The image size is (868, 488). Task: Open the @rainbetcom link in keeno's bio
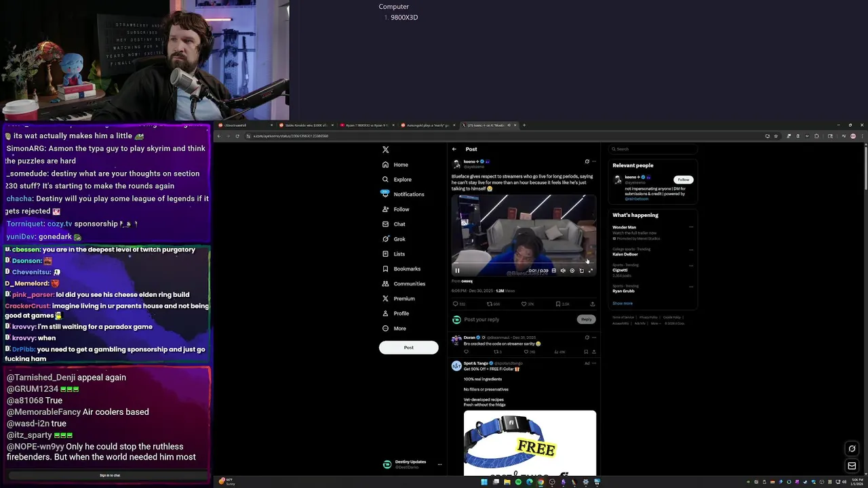coord(637,199)
